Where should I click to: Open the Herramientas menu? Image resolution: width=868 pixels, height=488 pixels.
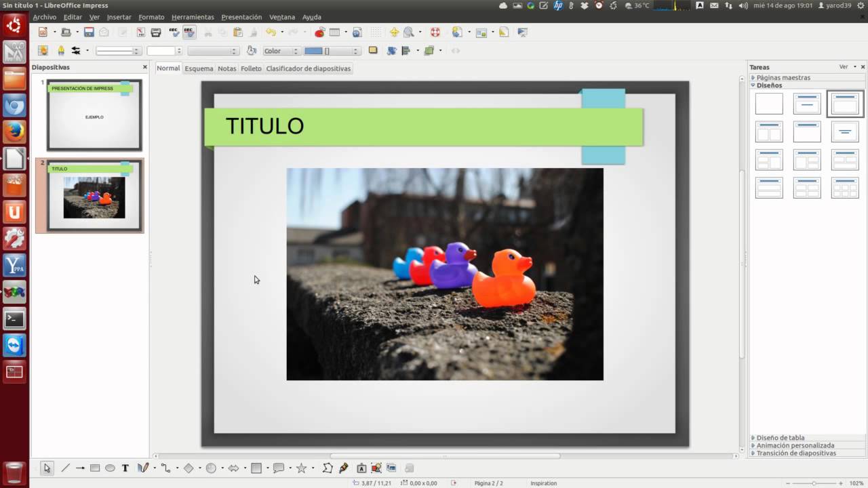(193, 17)
